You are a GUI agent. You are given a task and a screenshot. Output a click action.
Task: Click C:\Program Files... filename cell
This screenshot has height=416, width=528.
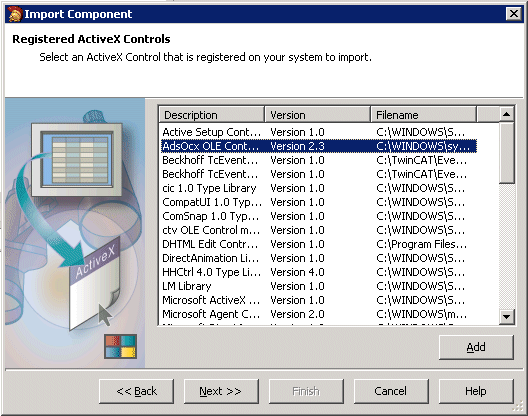(422, 244)
